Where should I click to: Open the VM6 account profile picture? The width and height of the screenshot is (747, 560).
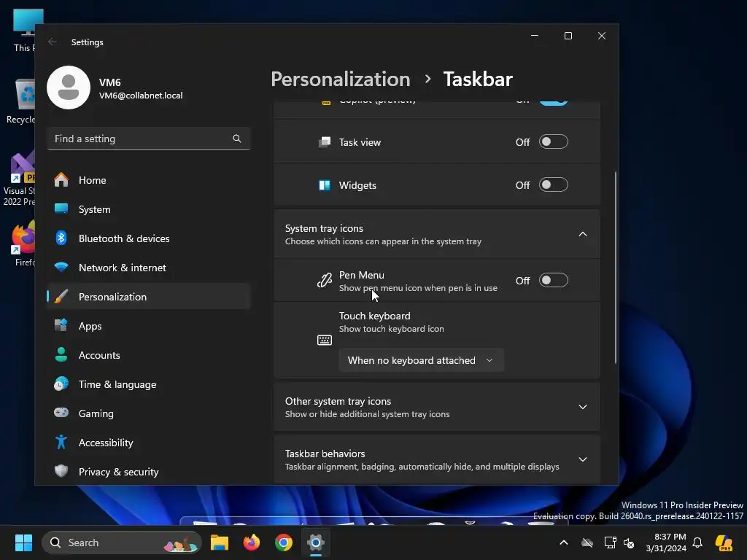click(69, 87)
